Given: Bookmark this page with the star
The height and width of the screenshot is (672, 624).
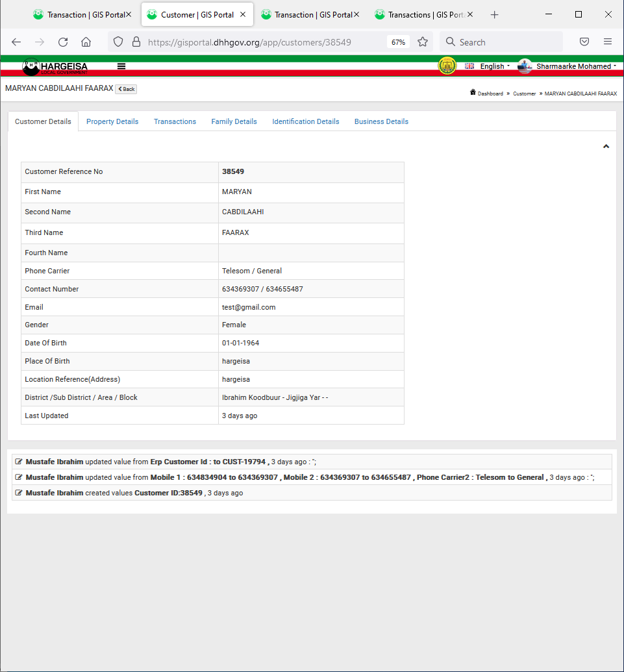Looking at the screenshot, I should coord(423,42).
